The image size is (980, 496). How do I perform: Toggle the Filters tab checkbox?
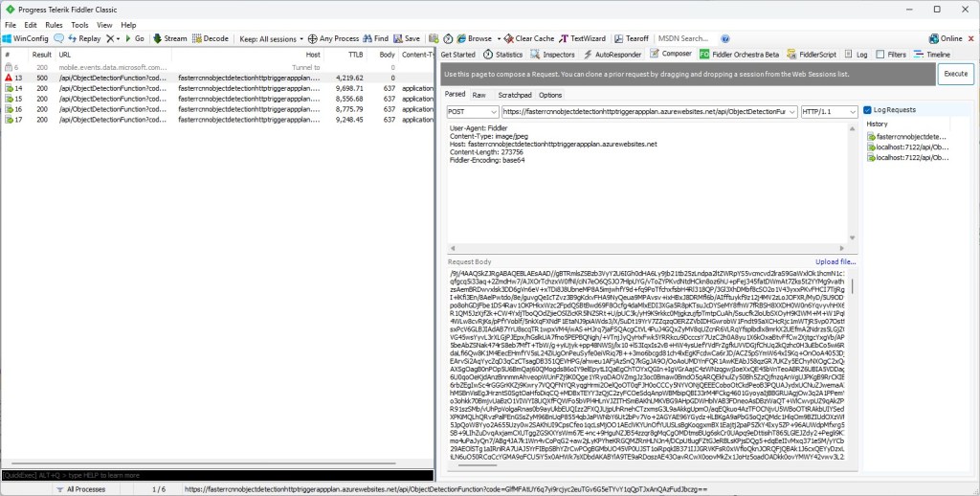(880, 55)
